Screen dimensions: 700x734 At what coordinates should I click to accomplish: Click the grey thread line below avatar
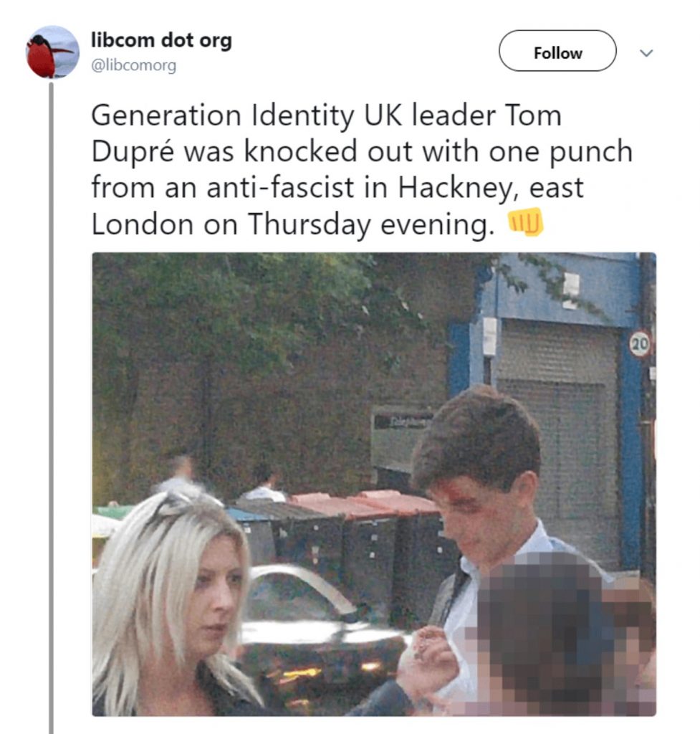tap(52, 407)
